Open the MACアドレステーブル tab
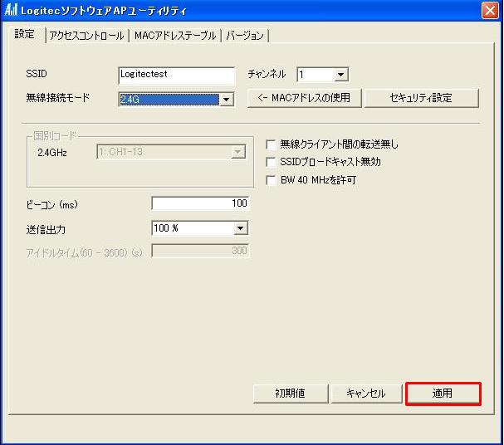The width and height of the screenshot is (504, 445). pyautogui.click(x=175, y=36)
